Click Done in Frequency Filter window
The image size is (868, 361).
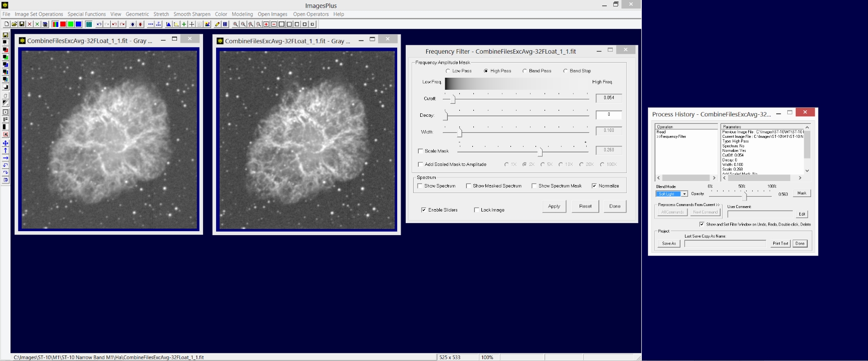click(x=615, y=207)
